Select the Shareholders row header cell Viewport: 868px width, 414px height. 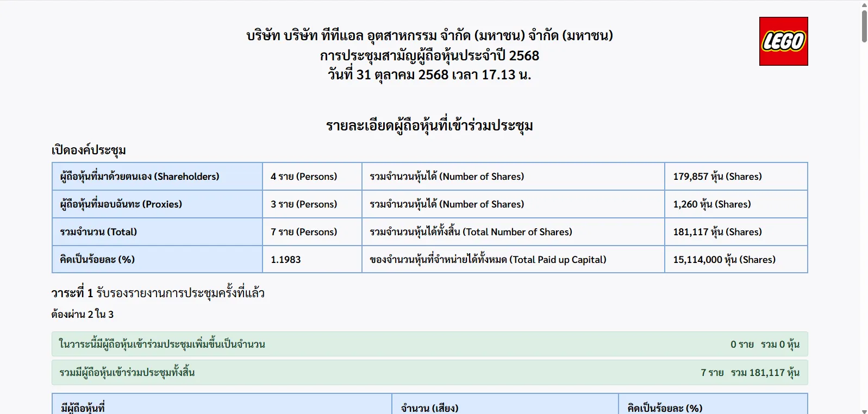click(x=157, y=177)
